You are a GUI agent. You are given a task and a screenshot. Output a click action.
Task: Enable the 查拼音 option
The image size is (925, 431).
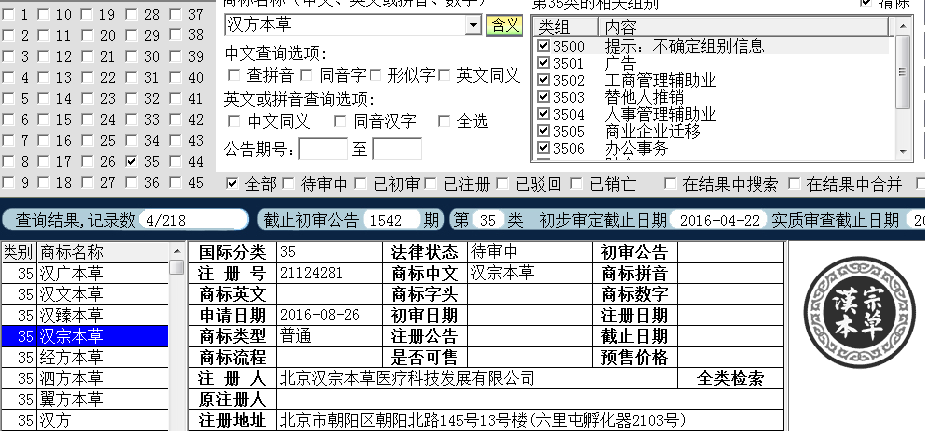(x=234, y=75)
